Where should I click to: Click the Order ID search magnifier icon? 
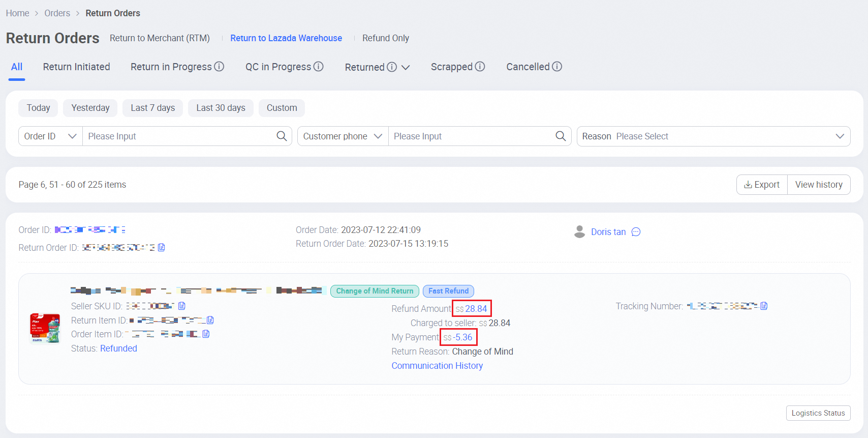pos(282,136)
